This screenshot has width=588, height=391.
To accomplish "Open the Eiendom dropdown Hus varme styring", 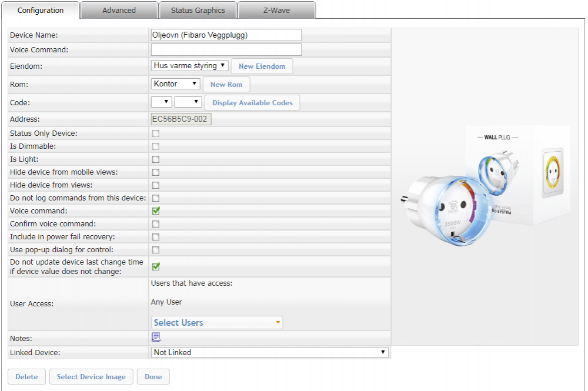I will click(190, 66).
